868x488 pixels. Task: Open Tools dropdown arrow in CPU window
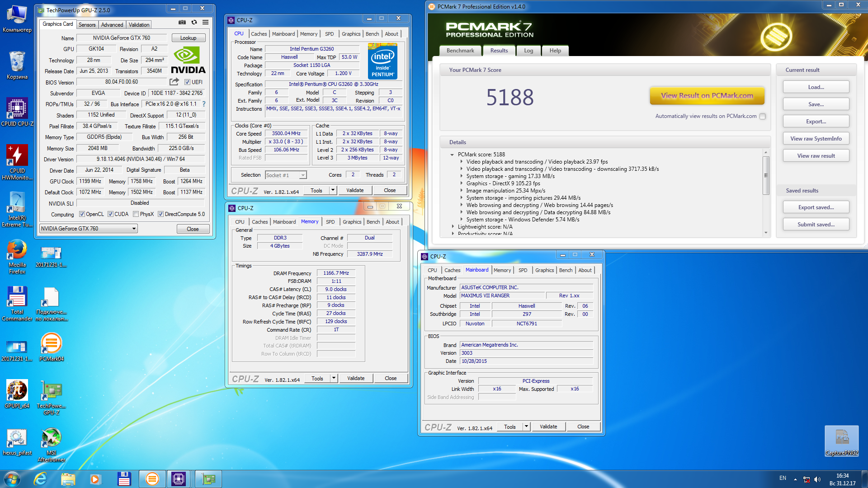coord(333,190)
